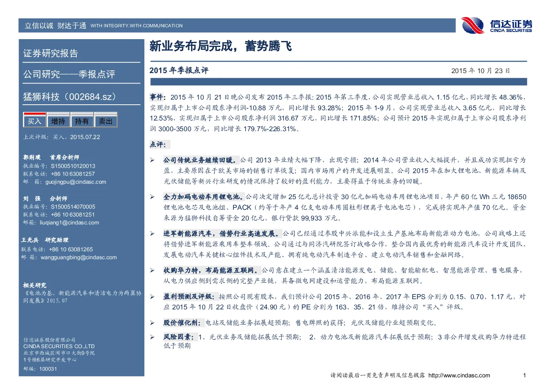
Task: Click the subtitle 2015年季报点评
Action: pyautogui.click(x=179, y=70)
